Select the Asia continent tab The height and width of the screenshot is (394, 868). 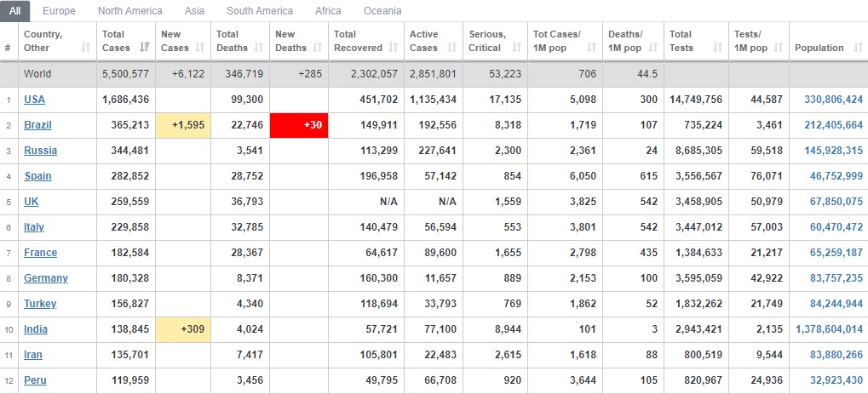click(194, 10)
